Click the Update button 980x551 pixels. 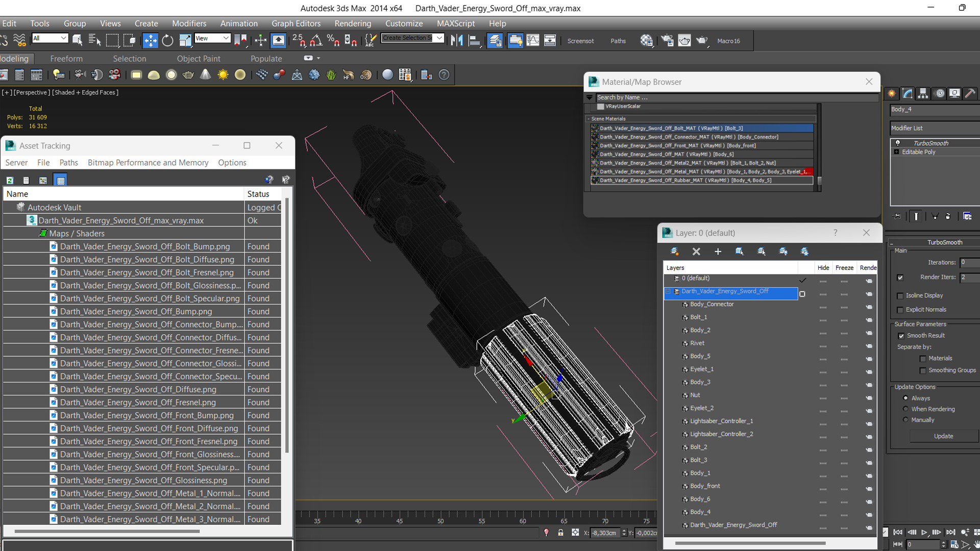943,436
